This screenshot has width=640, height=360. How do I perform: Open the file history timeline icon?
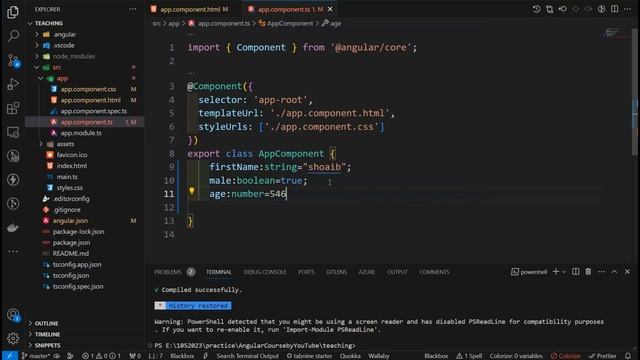coord(536,9)
